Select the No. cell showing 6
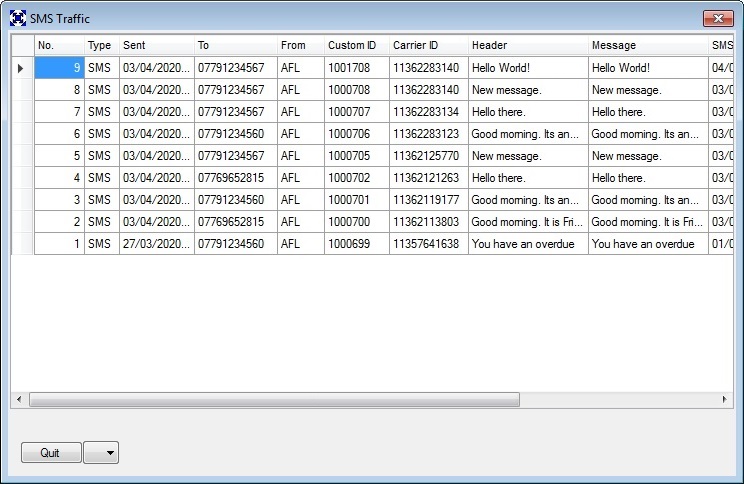744x484 pixels. [x=59, y=134]
